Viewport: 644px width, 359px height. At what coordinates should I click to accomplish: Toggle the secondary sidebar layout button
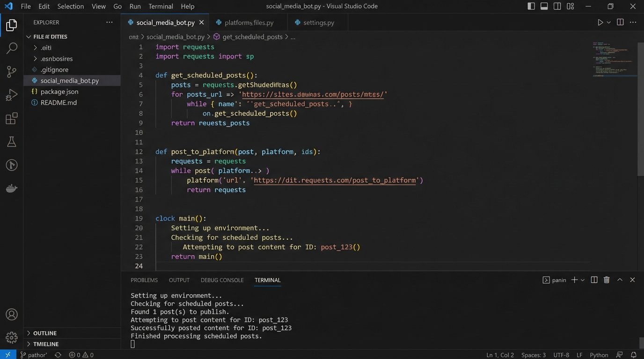(557, 7)
